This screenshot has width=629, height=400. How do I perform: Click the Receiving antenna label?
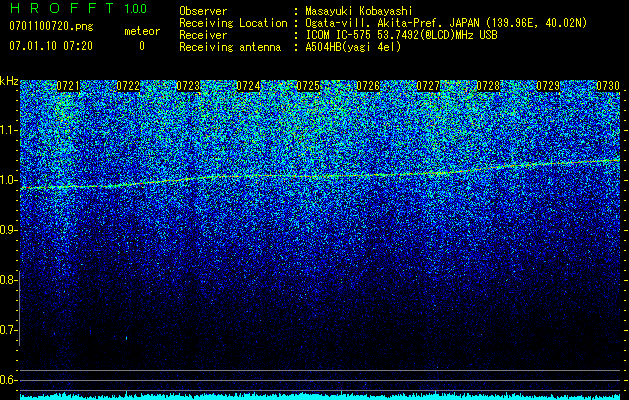pyautogui.click(x=230, y=47)
